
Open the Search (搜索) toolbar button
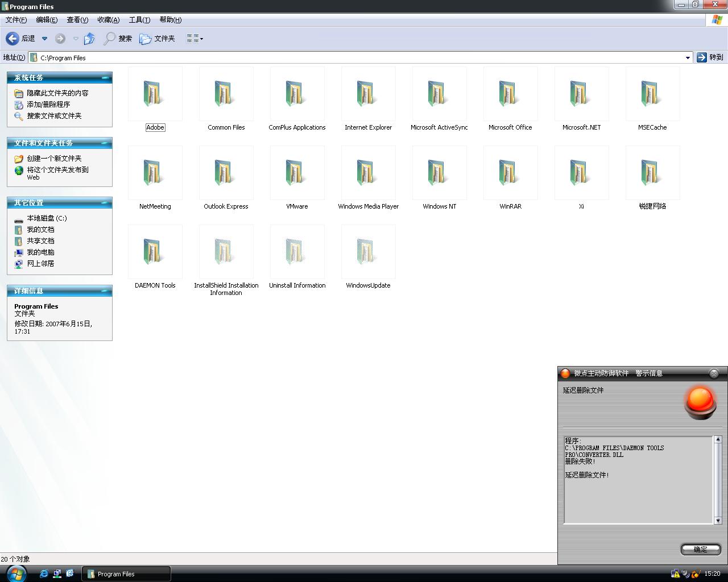pos(118,39)
